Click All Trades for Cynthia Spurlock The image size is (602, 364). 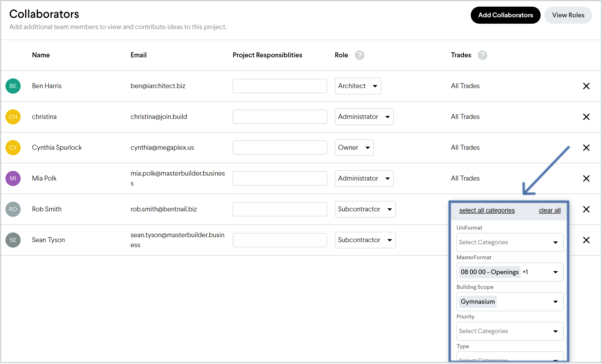pos(465,148)
